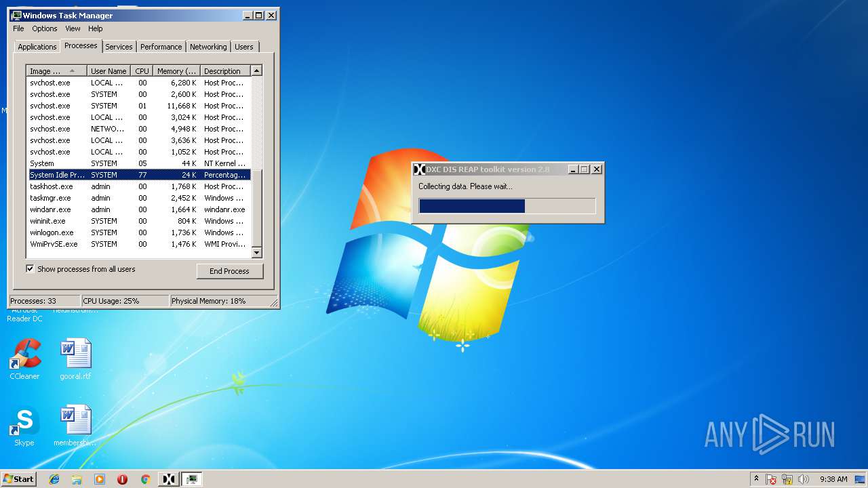This screenshot has width=868, height=488.
Task: Open the Options menu in Task Manager
Action: point(45,28)
